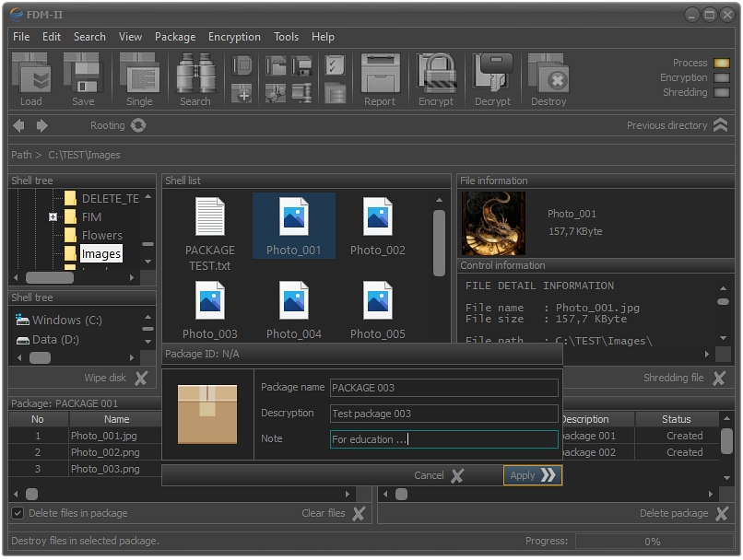Click the Photo_001 preview thumbnail
The height and width of the screenshot is (560, 743).
point(493,224)
